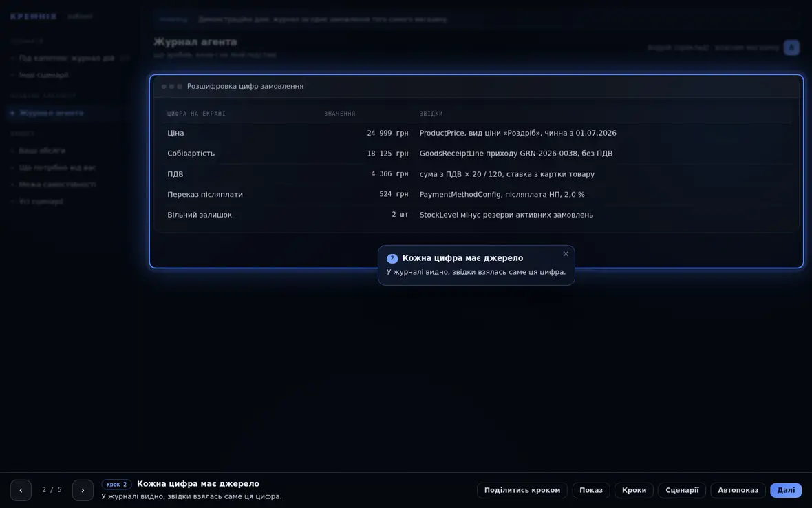Close the step 2 tooltip popup
The width and height of the screenshot is (812, 508).
click(x=566, y=254)
